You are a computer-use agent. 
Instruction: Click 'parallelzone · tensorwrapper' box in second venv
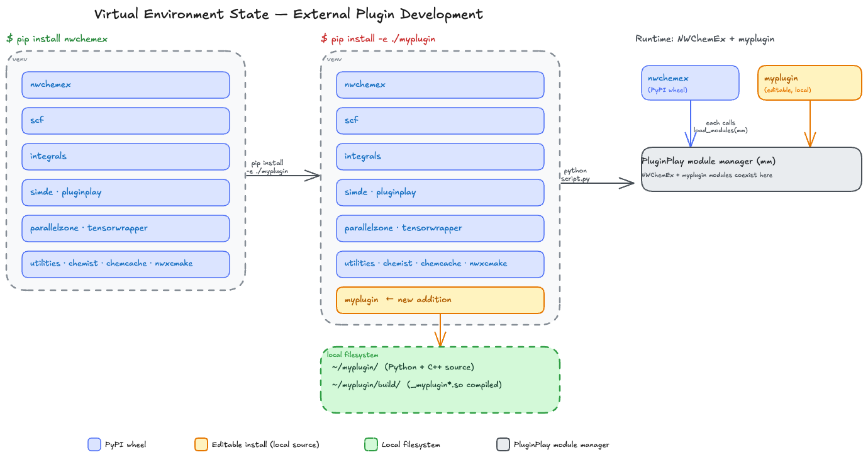440,228
